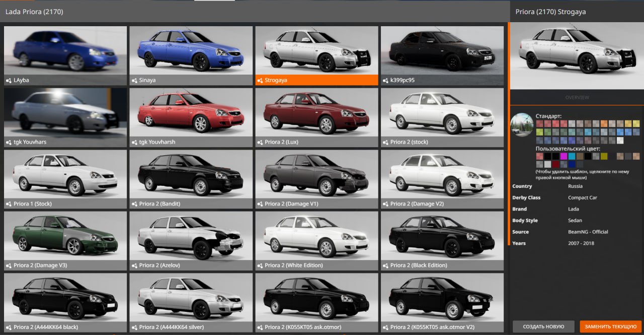Pick the orange standard color swatch
644x335 pixels.
pos(604,123)
